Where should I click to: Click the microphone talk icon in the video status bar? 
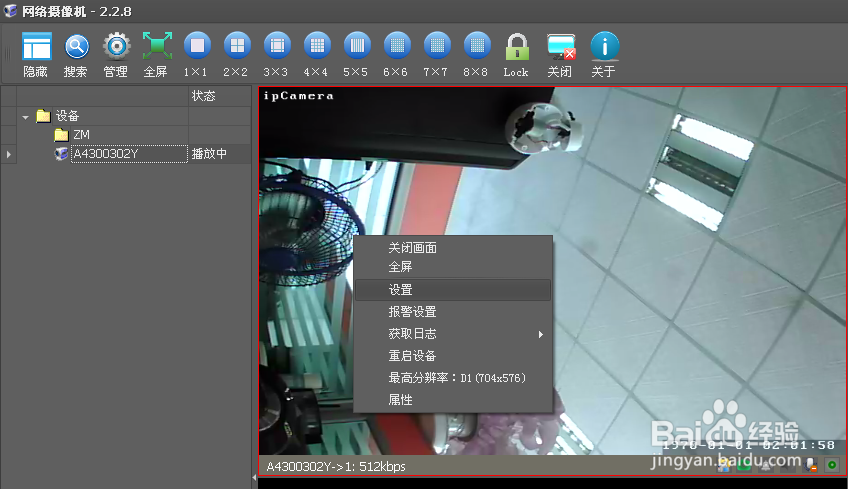tap(811, 465)
